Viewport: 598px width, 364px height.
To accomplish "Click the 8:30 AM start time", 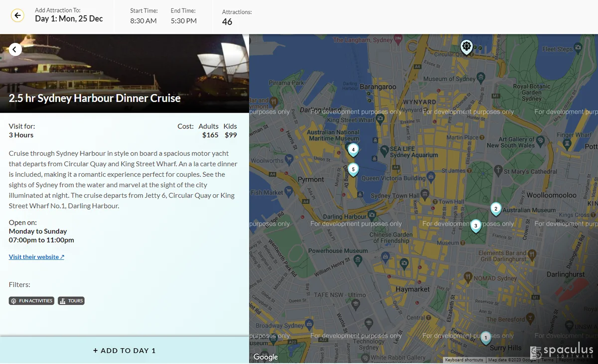I will [x=144, y=21].
